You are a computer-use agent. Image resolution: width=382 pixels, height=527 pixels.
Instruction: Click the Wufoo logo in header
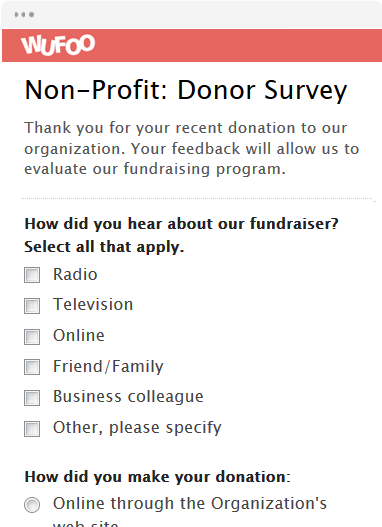click(x=58, y=45)
